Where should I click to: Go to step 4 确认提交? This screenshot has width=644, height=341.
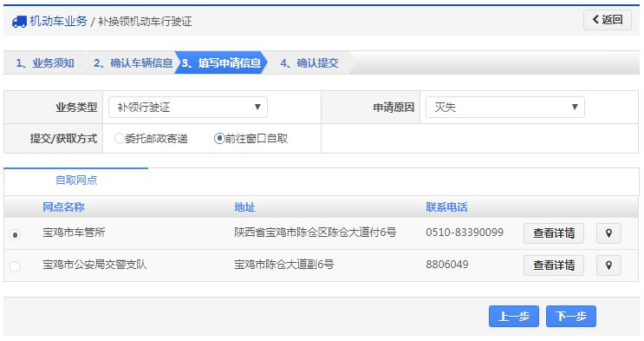[x=309, y=63]
